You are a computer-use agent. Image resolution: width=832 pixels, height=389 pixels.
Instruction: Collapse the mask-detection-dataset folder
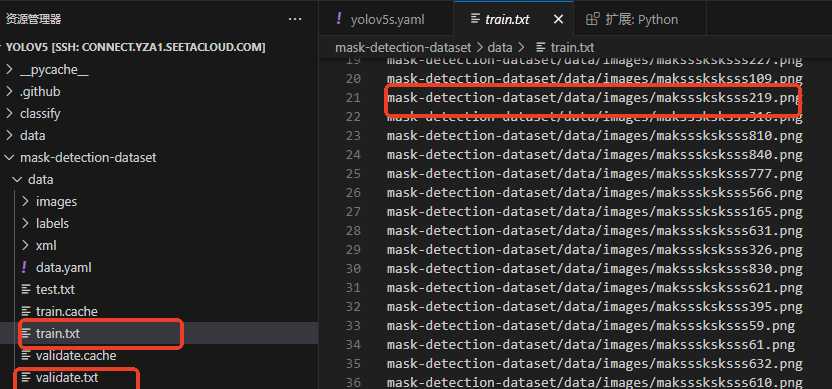click(x=9, y=158)
